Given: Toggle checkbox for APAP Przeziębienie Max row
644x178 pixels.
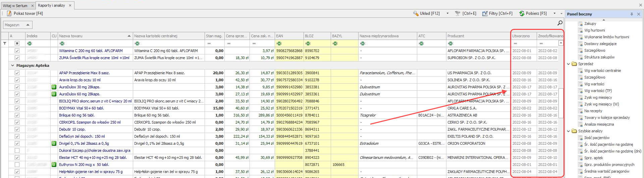Looking at the screenshot, I should pyautogui.click(x=17, y=73).
